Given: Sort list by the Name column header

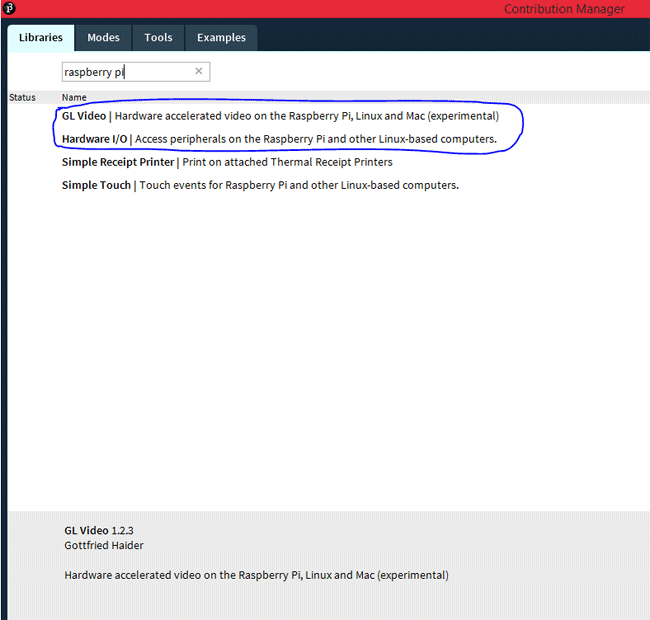Looking at the screenshot, I should tap(74, 97).
